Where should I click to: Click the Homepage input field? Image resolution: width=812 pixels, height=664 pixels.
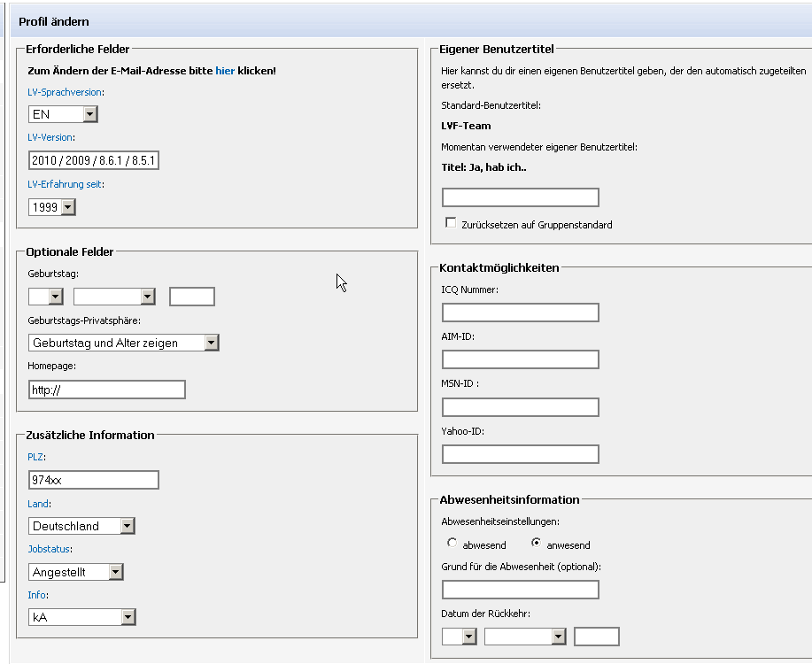(107, 390)
